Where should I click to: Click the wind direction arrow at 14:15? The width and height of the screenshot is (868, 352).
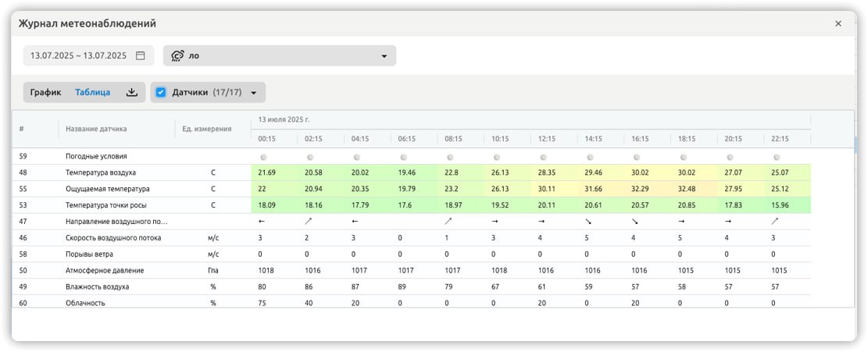tap(588, 221)
